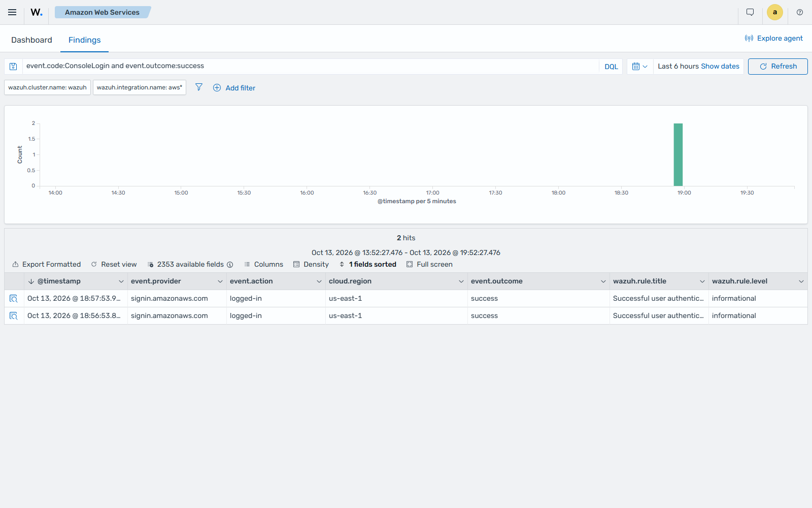This screenshot has width=812, height=508.
Task: Click Show dates link
Action: [x=720, y=66]
